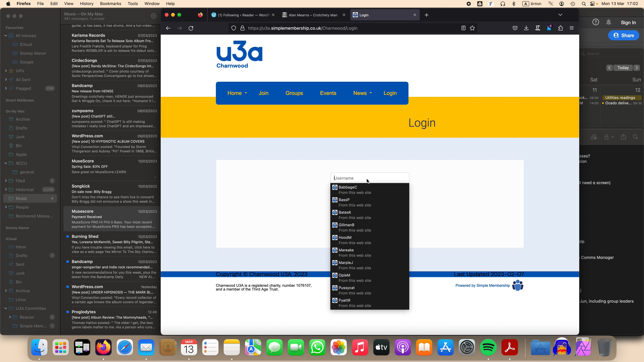
Task: Click the reader view icon in address bar
Action: coord(463,28)
